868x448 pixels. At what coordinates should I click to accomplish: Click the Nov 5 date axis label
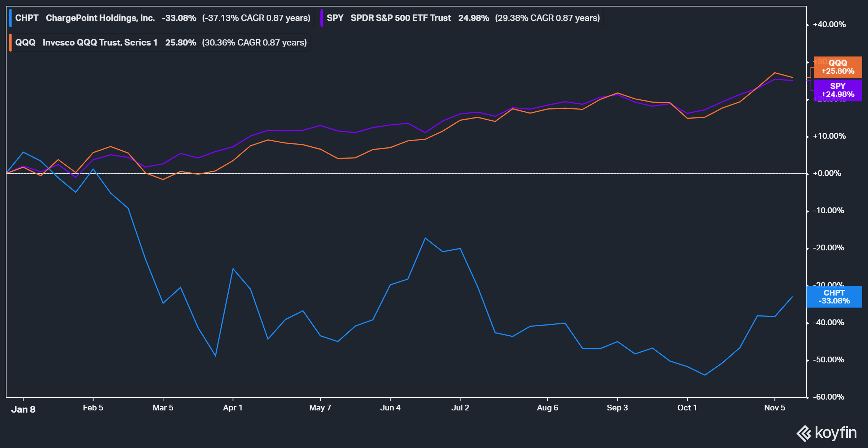[x=775, y=408]
